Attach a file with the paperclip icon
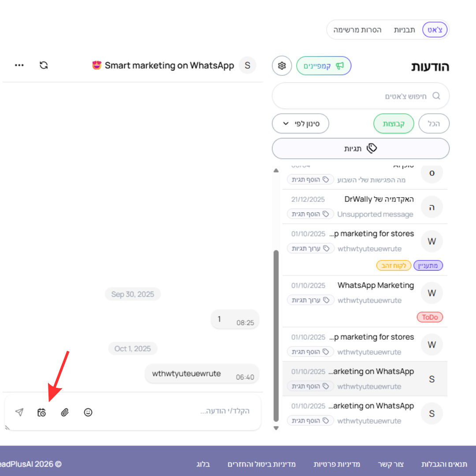Image resolution: width=476 pixels, height=476 pixels. point(65,412)
